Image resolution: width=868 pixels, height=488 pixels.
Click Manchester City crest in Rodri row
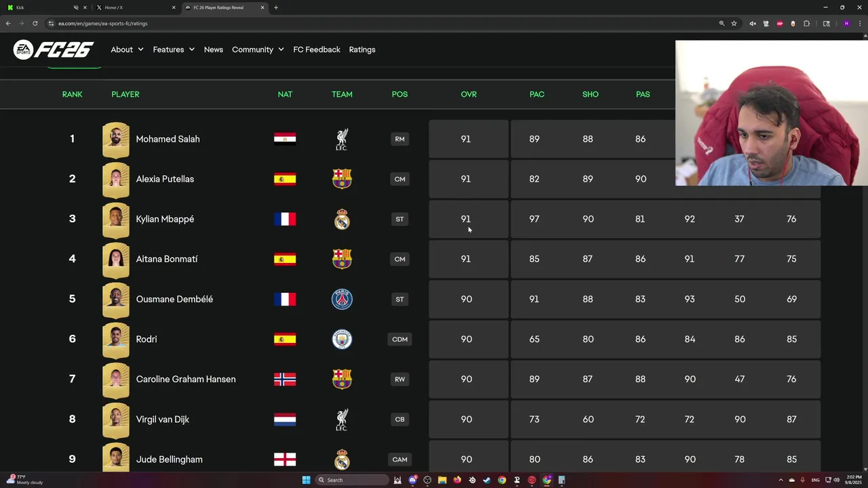click(342, 339)
